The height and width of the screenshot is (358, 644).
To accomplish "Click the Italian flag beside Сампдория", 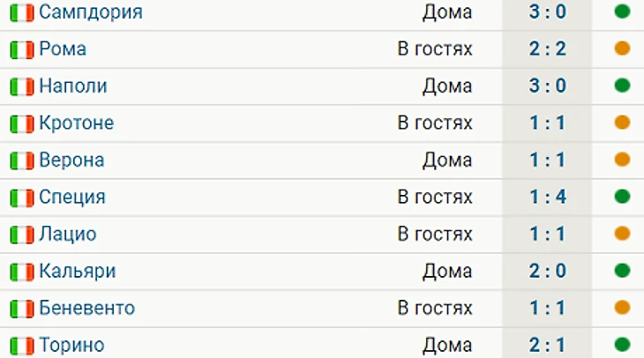I will pyautogui.click(x=22, y=12).
